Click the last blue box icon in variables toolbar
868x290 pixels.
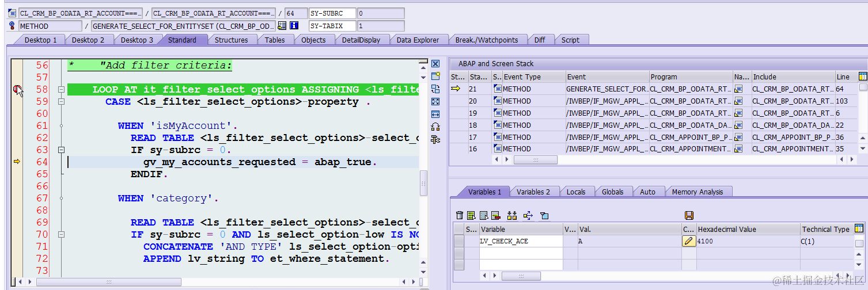tap(544, 216)
